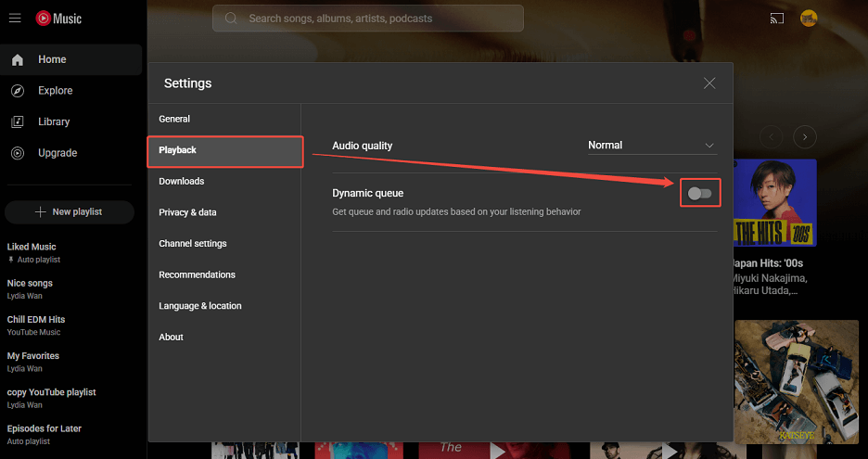Select the Language & location tab
This screenshot has width=868, height=459.
(x=224, y=306)
